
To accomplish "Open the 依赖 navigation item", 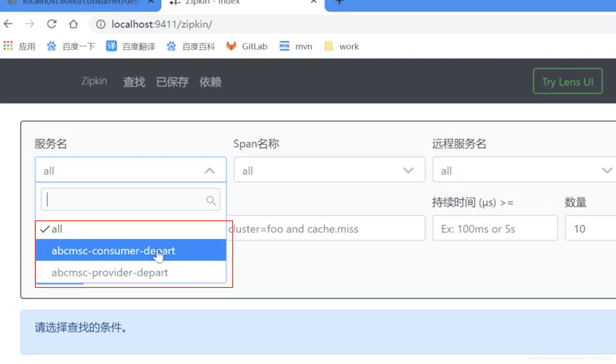I will point(210,82).
